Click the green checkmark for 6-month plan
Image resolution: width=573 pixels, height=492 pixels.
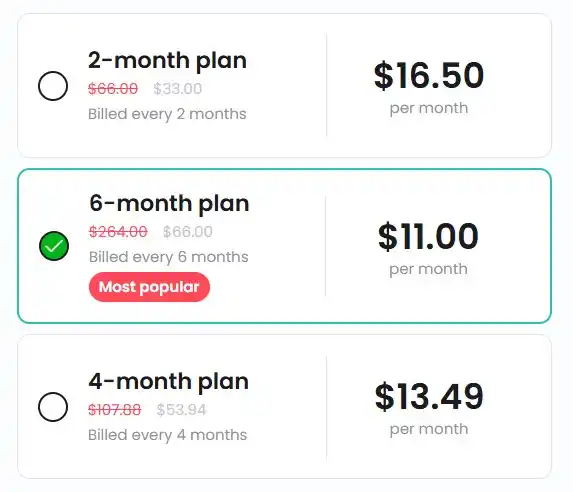tap(54, 246)
